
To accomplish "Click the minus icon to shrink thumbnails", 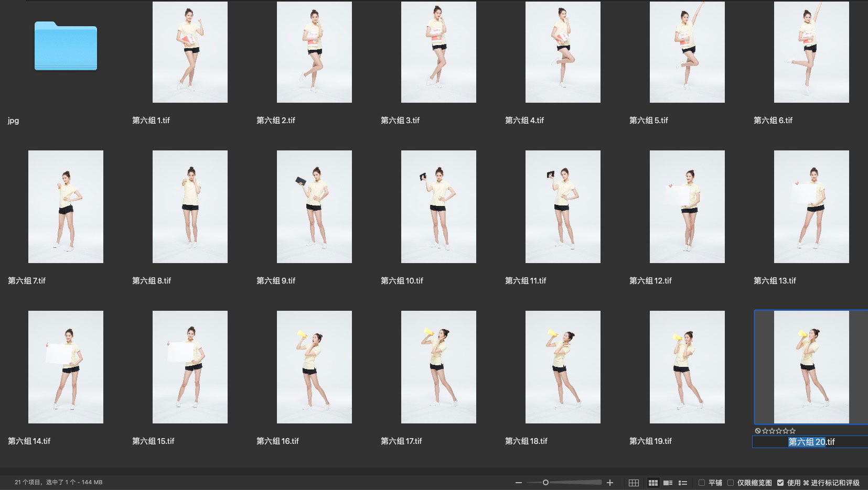I will coord(519,483).
